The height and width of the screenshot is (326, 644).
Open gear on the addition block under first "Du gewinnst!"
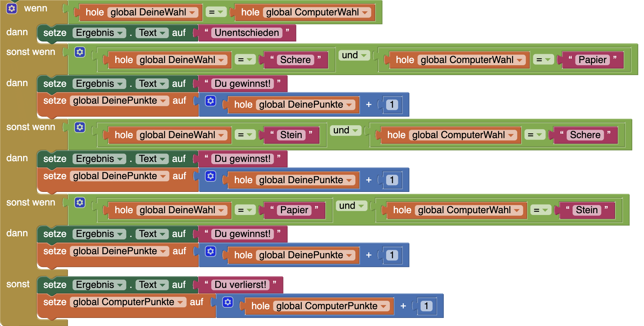(x=211, y=101)
